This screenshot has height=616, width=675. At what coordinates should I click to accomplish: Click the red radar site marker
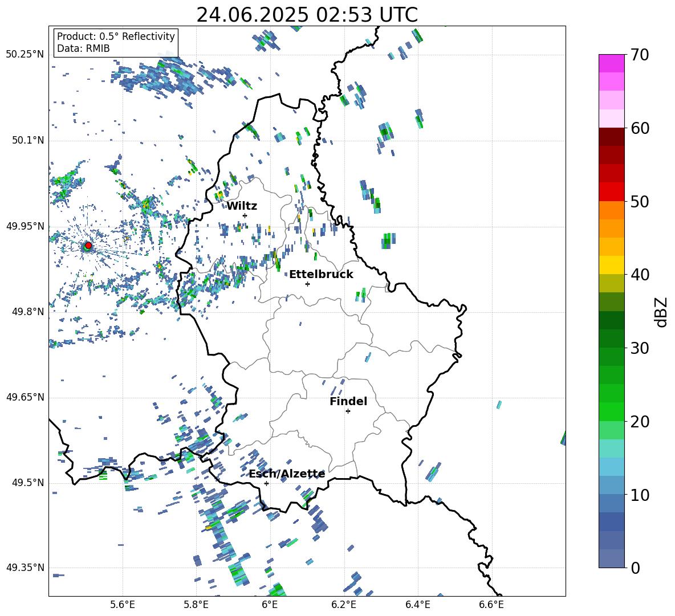tap(88, 246)
